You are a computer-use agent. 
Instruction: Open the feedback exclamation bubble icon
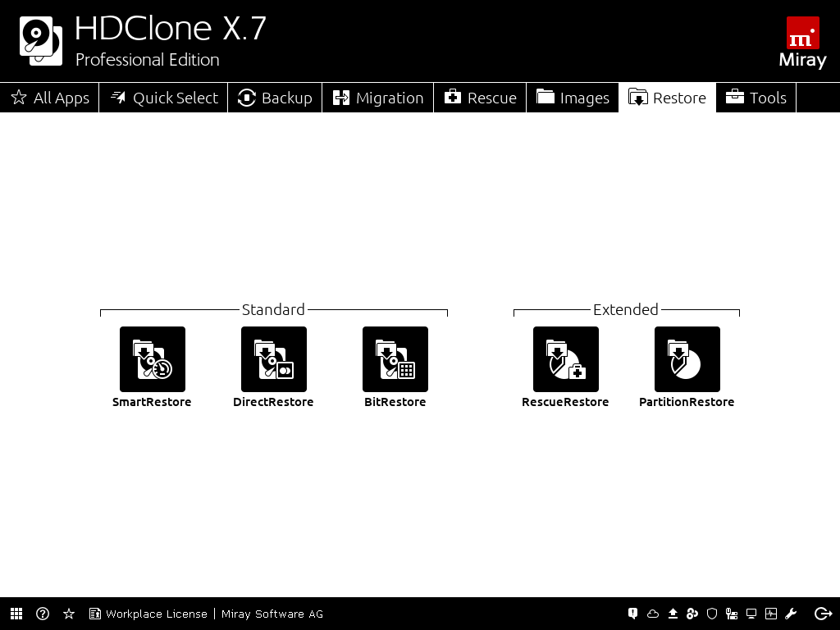point(633,614)
